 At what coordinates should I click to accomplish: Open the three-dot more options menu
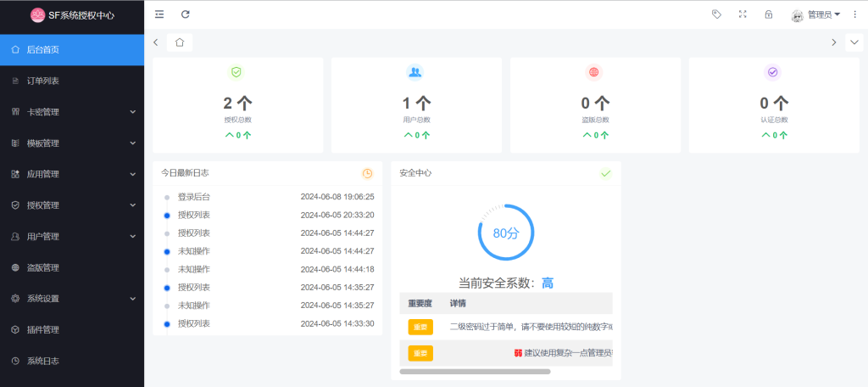(854, 14)
